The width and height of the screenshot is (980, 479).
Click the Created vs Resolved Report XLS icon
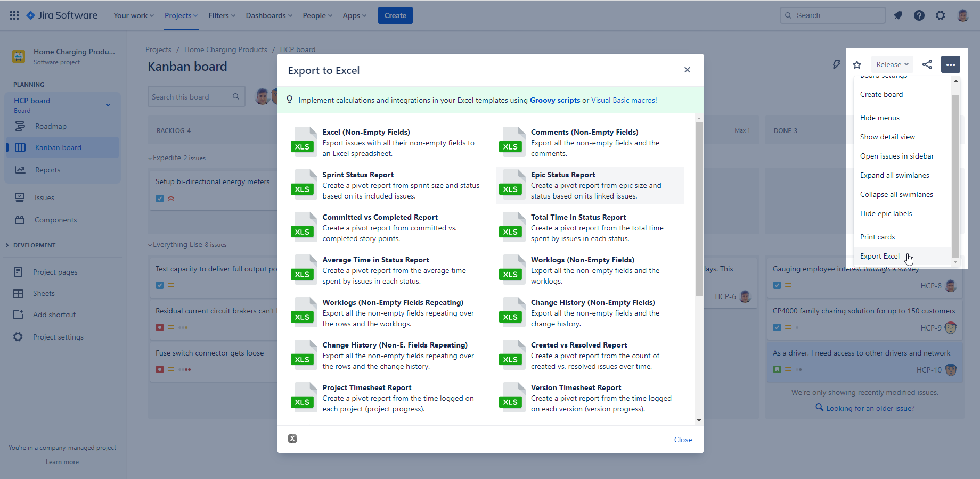[x=512, y=354]
